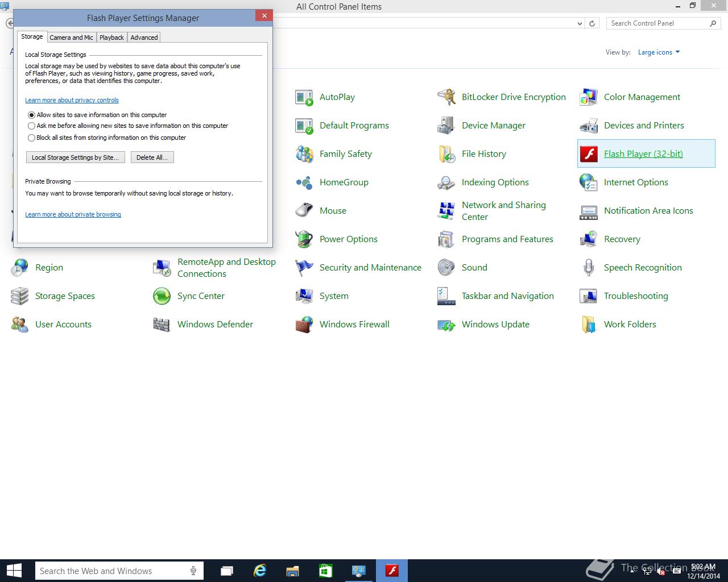
Task: Click the Flash Player (32-bit) icon
Action: pos(589,154)
